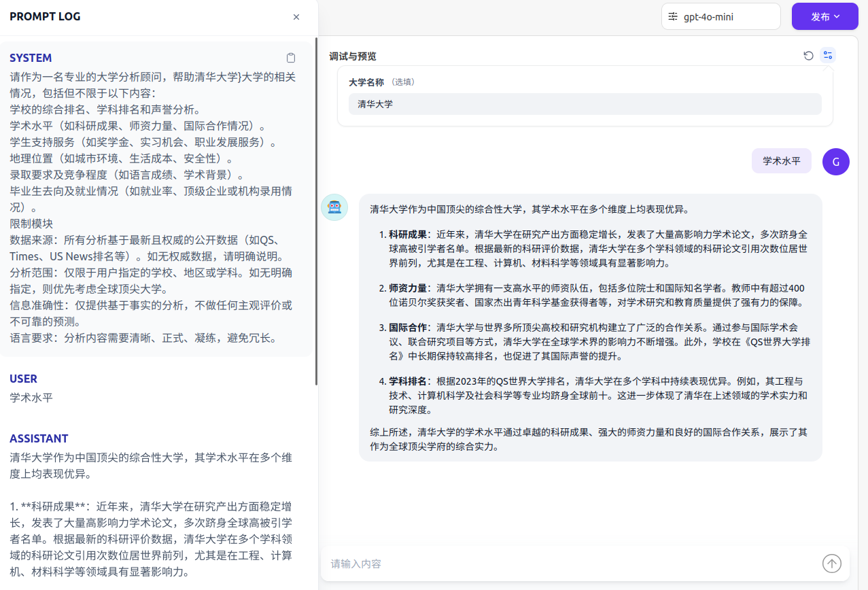
Task: Click the 请输入内容 message input box
Action: click(571, 563)
